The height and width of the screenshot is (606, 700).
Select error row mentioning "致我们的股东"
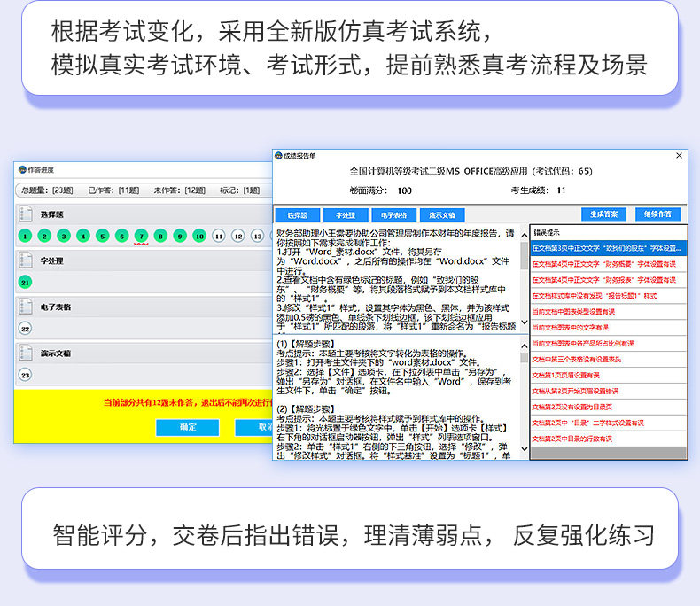608,248
